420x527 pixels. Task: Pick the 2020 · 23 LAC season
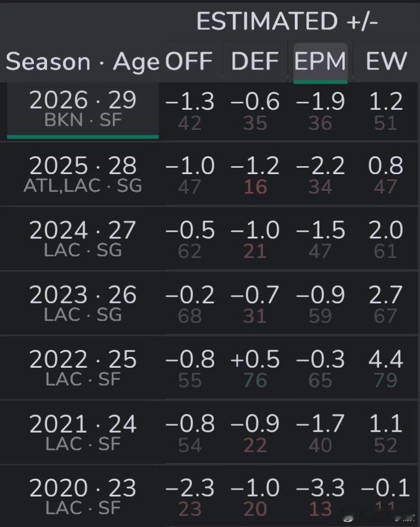click(x=83, y=497)
